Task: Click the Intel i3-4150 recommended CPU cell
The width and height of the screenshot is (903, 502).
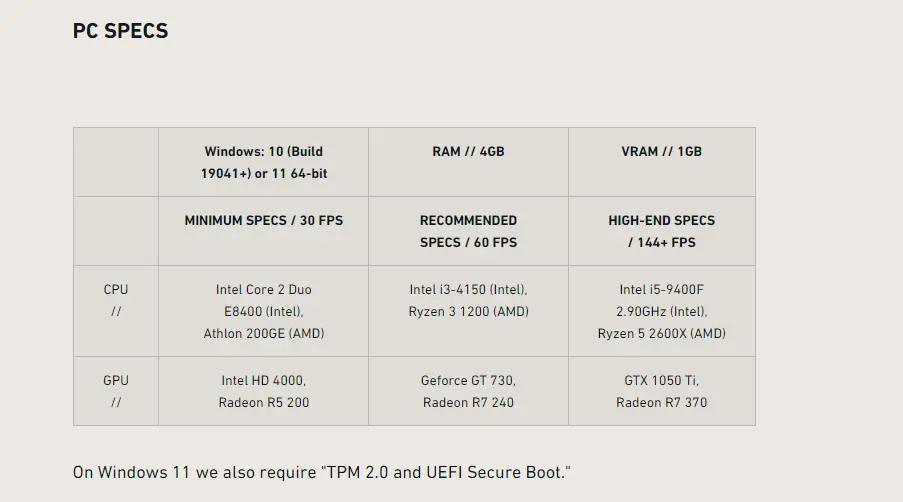Action: 468,311
